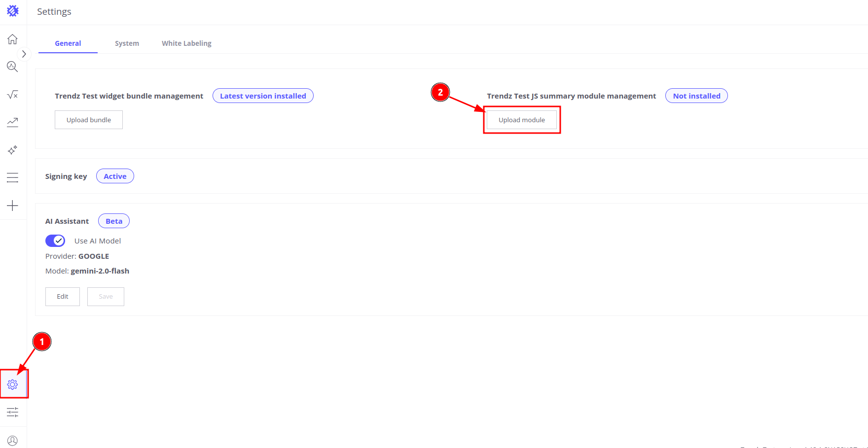The height and width of the screenshot is (448, 868).
Task: Click the three-line list icon in sidebar
Action: (x=13, y=177)
